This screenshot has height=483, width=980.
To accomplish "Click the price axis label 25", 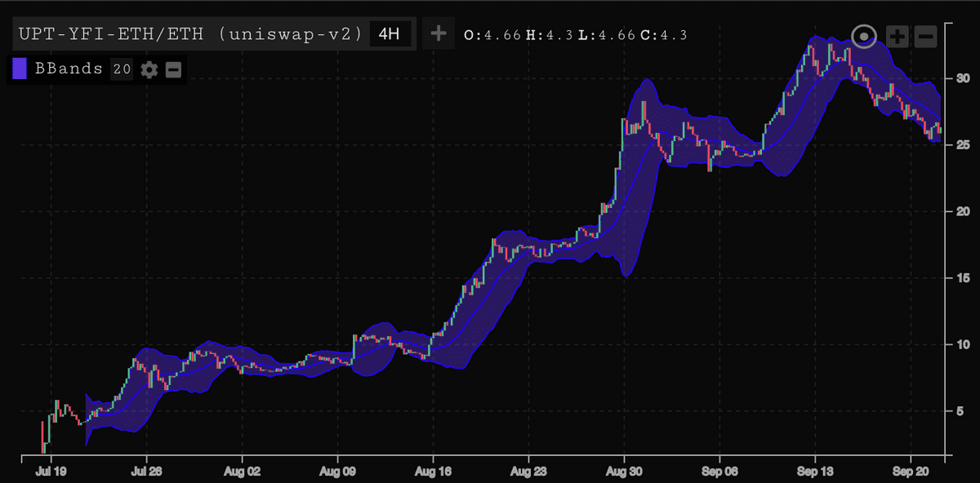I will pyautogui.click(x=963, y=145).
